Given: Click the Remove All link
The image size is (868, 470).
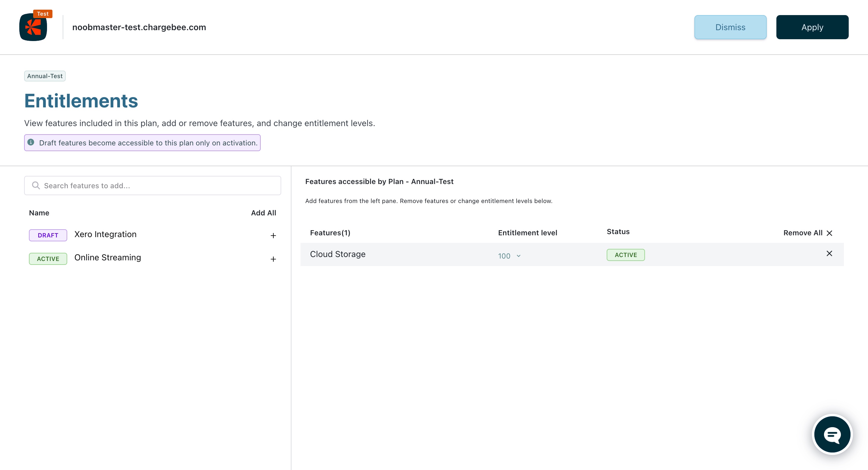Looking at the screenshot, I should click(803, 233).
